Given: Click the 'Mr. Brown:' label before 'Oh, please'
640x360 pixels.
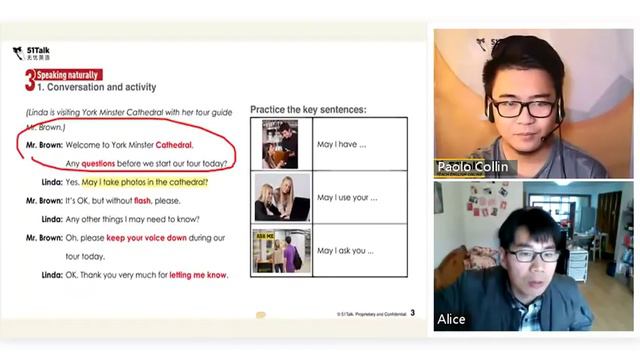Looking at the screenshot, I should [x=44, y=238].
